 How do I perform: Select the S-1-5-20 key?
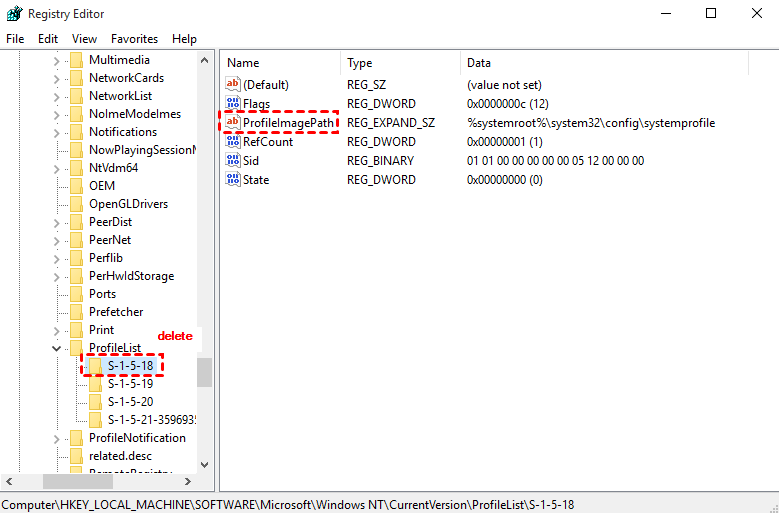pos(130,402)
